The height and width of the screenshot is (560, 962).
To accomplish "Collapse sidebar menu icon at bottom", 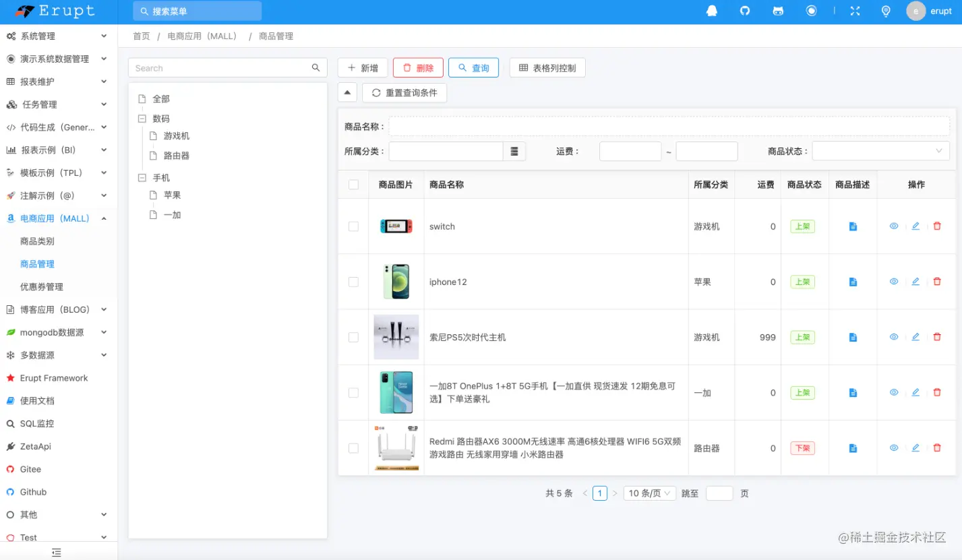I will click(57, 553).
